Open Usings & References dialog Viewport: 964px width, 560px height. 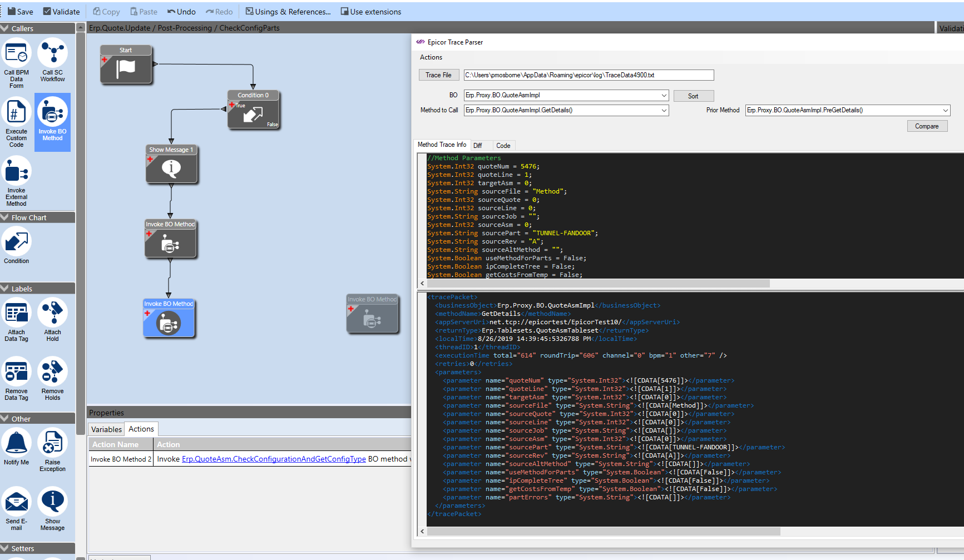(288, 12)
